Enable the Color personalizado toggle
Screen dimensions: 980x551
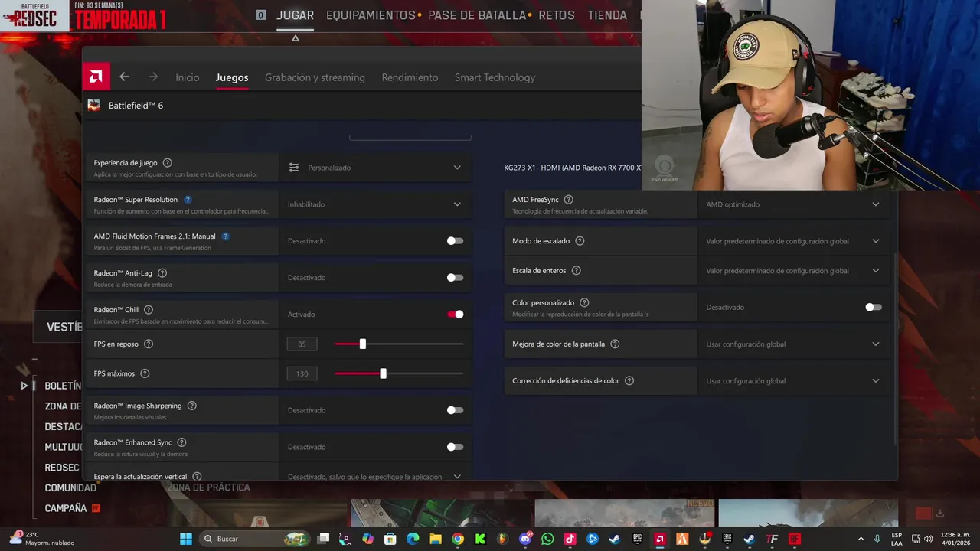pos(874,308)
